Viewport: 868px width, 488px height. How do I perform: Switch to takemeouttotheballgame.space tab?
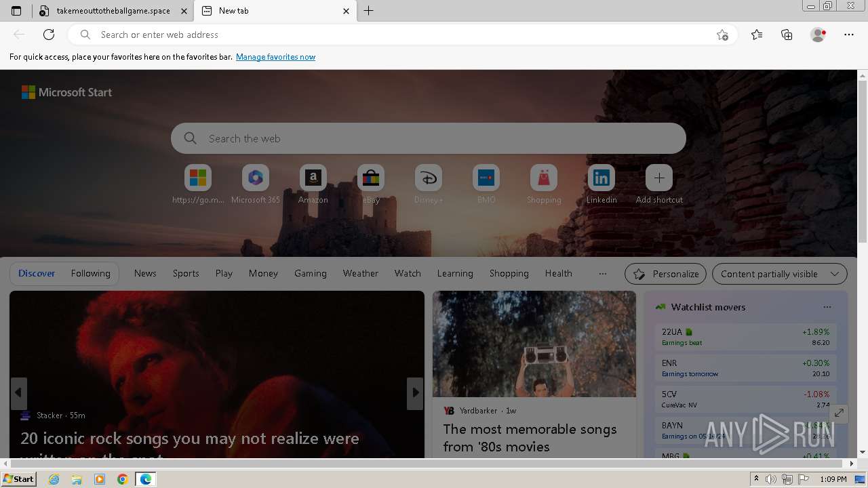[x=113, y=11]
